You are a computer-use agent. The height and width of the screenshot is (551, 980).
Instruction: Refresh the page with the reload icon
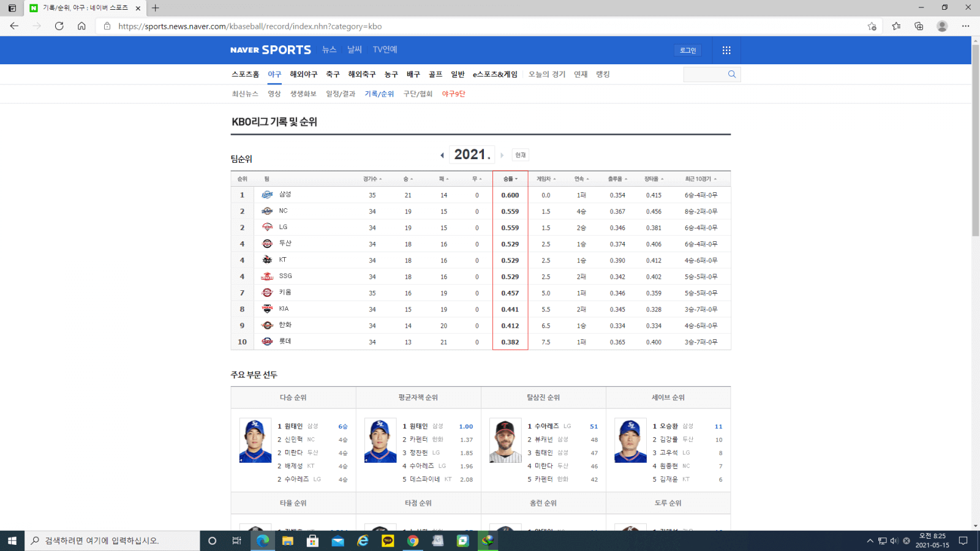coord(59,26)
